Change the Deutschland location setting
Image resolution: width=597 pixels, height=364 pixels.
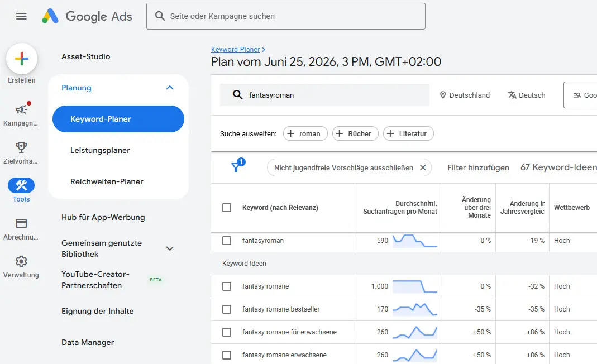465,95
